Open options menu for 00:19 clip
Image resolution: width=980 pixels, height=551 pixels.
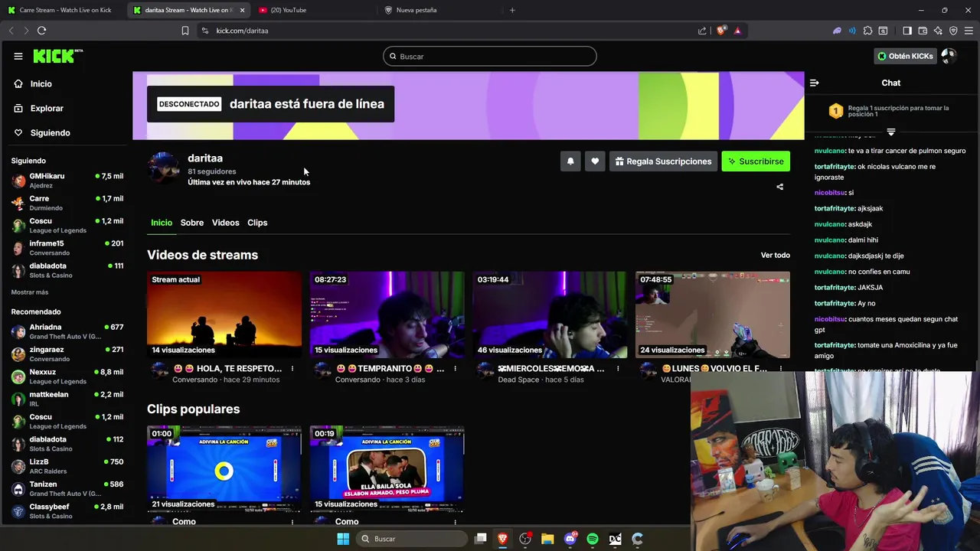click(x=455, y=522)
